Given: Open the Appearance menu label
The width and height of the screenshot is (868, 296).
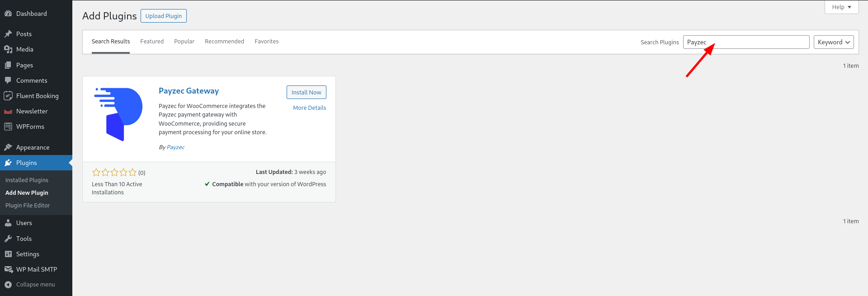Looking at the screenshot, I should click(x=33, y=147).
